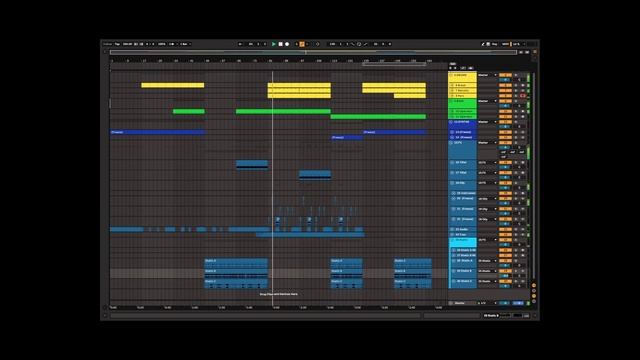Screen dimensions: 640x360
Task: Open the green group's Master output dropdown
Action: [487, 101]
